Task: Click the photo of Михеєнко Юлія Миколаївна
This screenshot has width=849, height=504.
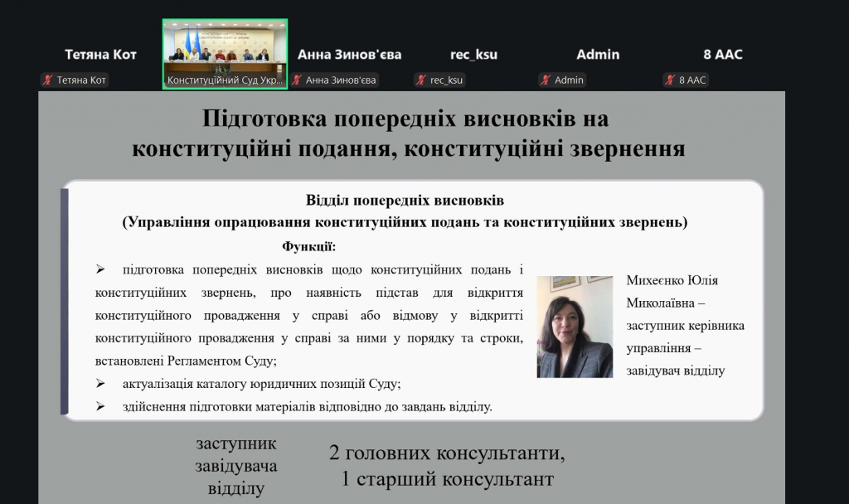Action: (x=575, y=327)
